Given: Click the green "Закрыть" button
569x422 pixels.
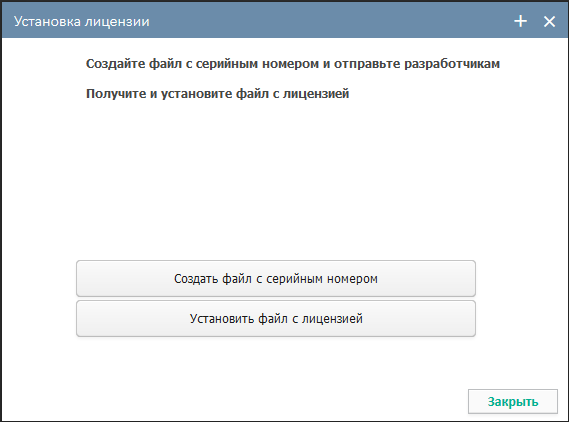Looking at the screenshot, I should tap(513, 401).
